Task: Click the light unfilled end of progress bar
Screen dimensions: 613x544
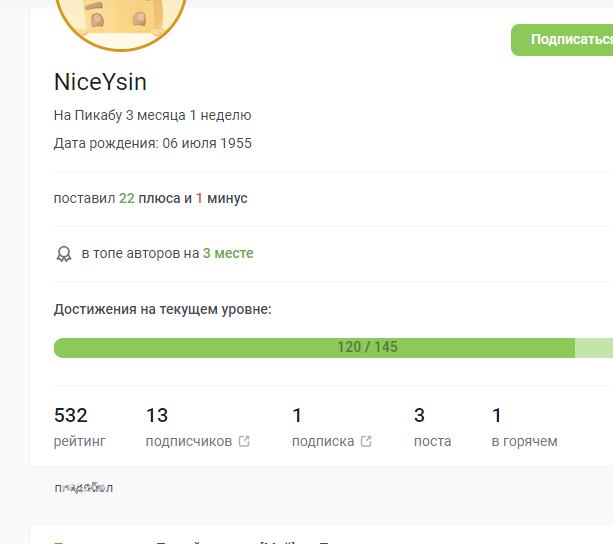Action: pos(595,348)
